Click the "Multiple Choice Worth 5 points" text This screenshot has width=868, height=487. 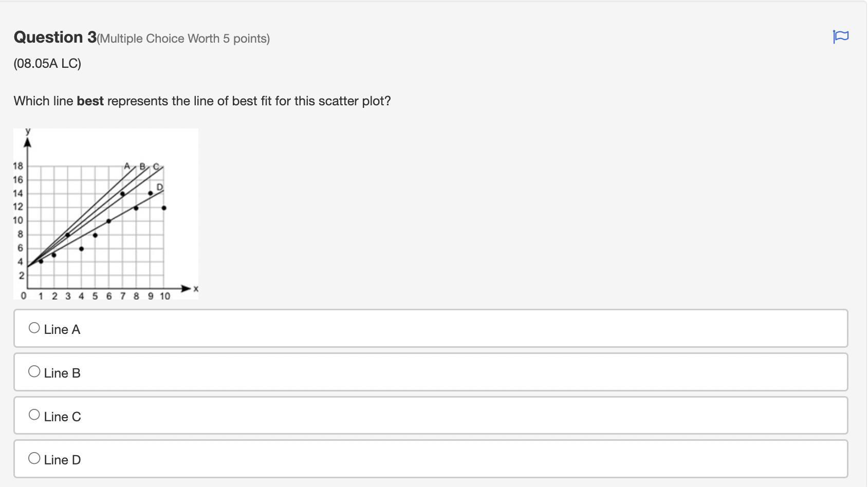[x=183, y=39]
